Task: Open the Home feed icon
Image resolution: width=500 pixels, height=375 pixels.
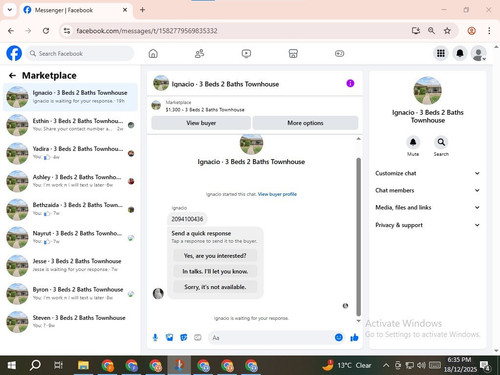Action: point(153,53)
